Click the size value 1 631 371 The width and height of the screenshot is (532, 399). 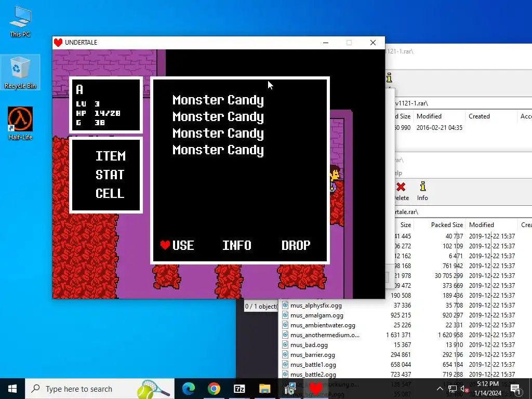398,335
